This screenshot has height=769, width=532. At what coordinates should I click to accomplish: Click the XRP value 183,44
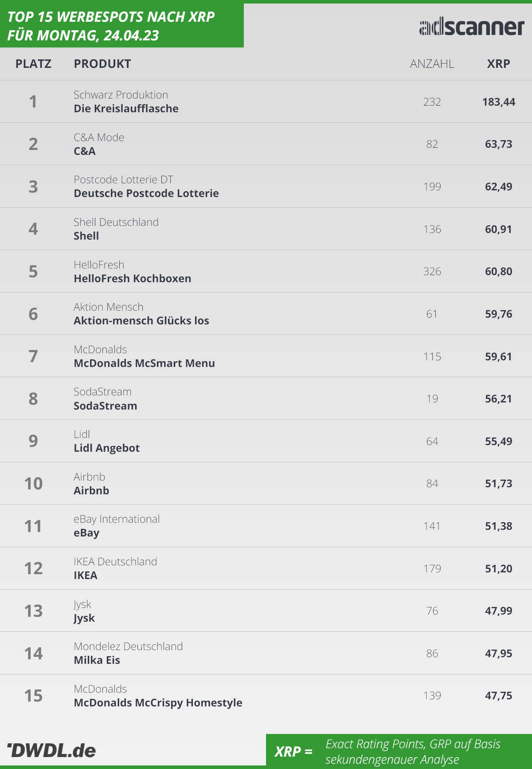pyautogui.click(x=498, y=102)
